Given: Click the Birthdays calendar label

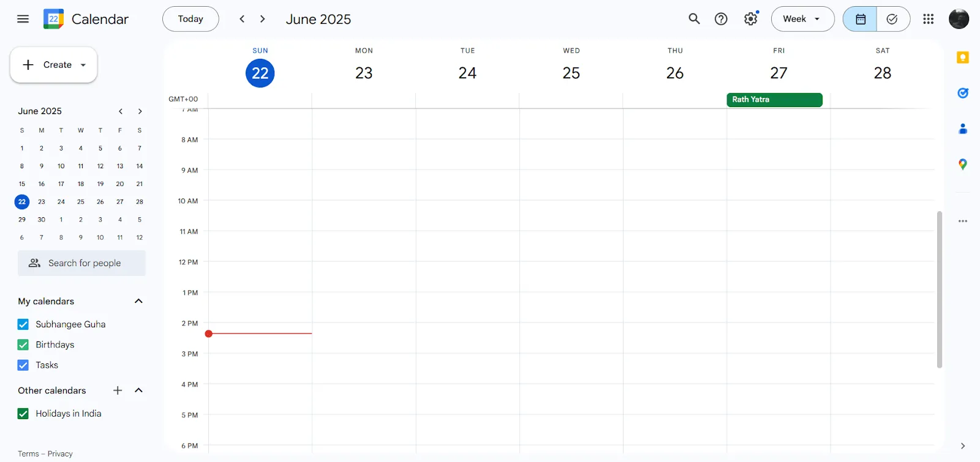Looking at the screenshot, I should [x=55, y=345].
